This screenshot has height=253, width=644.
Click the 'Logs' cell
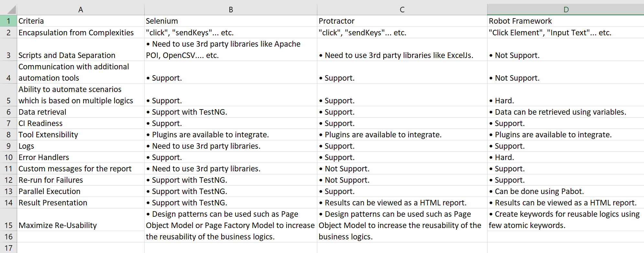click(x=81, y=146)
